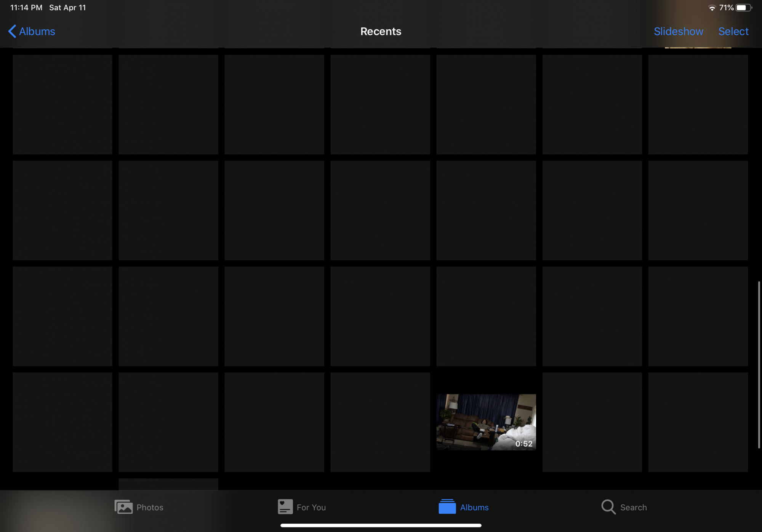Image resolution: width=762 pixels, height=532 pixels.
Task: Tap the Photos tab icon
Action: (x=123, y=507)
